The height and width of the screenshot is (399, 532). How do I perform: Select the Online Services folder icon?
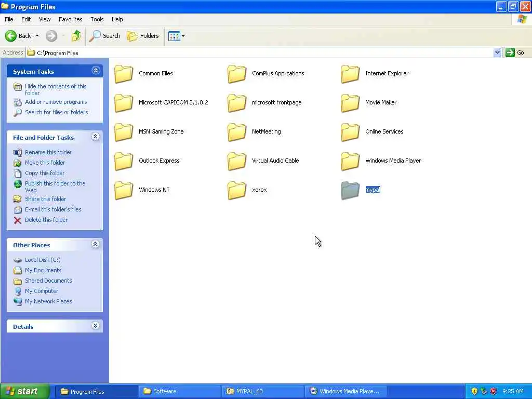tap(350, 132)
